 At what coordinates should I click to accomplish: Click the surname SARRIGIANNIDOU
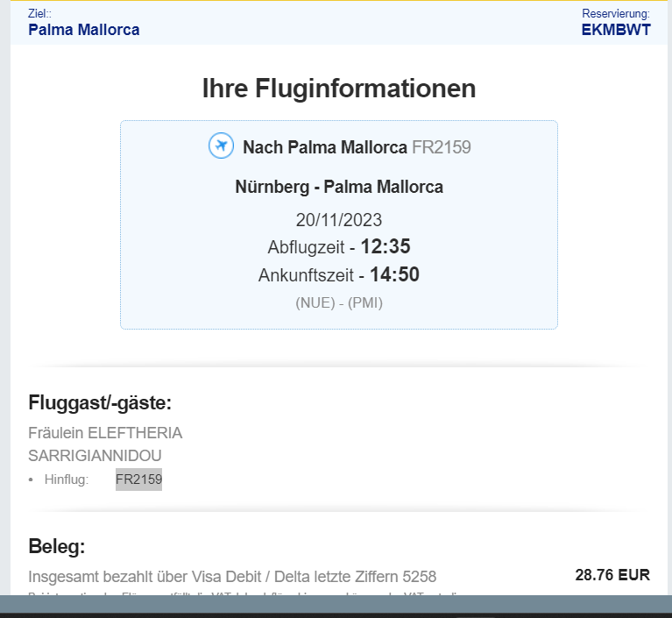coord(95,456)
